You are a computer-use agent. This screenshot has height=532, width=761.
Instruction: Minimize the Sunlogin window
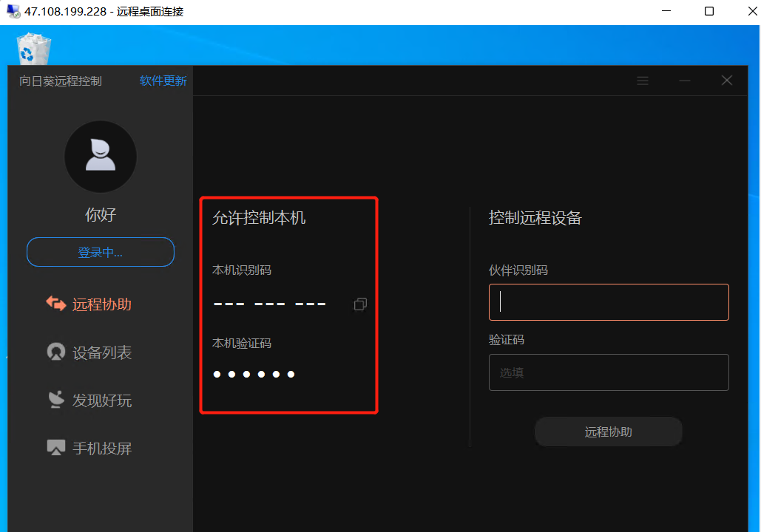click(x=684, y=81)
